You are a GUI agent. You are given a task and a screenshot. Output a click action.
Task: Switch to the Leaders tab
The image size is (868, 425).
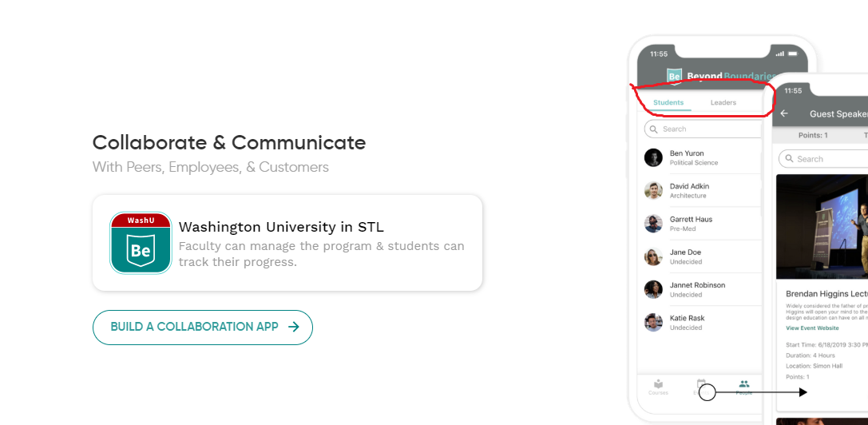pos(723,102)
